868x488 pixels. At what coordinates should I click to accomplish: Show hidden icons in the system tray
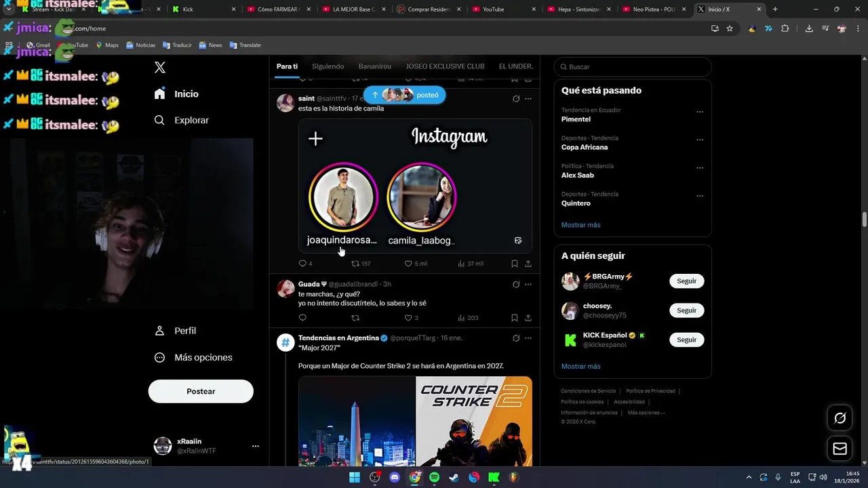[x=749, y=477]
